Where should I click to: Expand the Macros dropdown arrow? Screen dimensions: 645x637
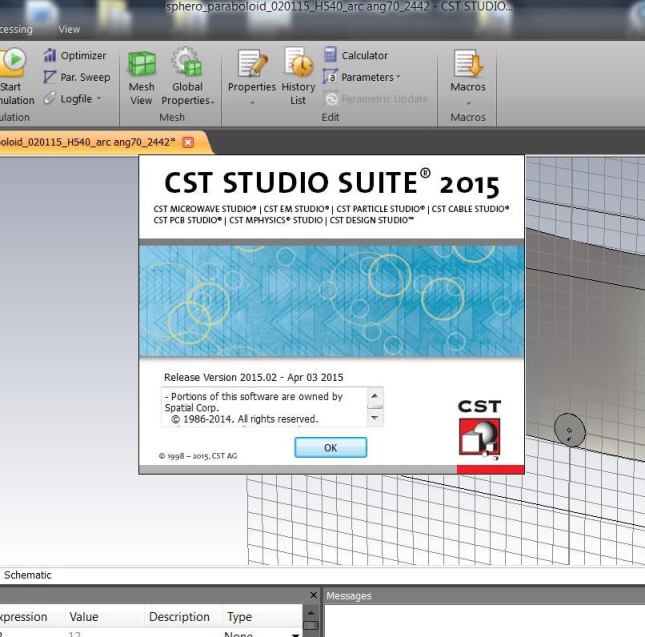point(468,103)
